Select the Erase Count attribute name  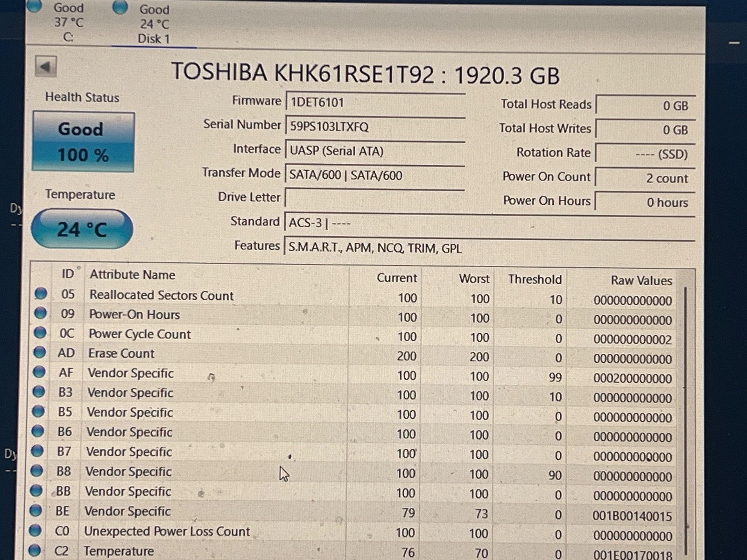pos(121,353)
